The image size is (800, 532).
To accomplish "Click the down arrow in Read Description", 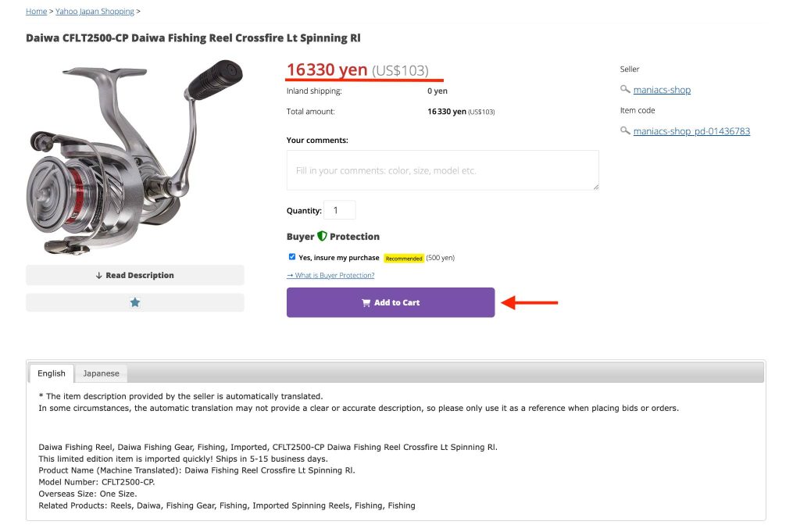I will click(x=99, y=276).
